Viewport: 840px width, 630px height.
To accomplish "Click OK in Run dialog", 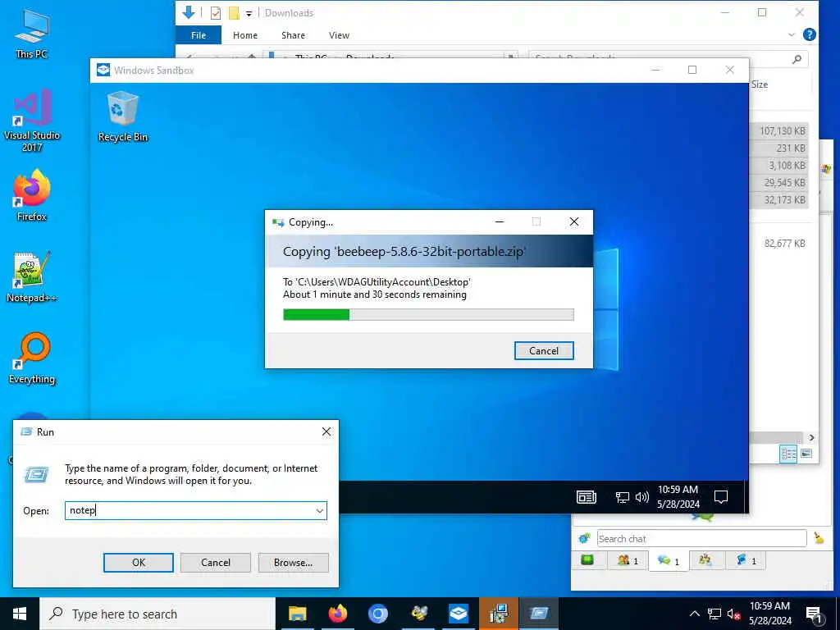I will coord(138,563).
